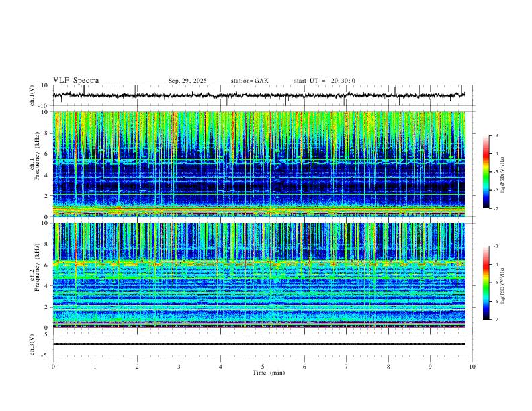532x411 pixels.
Task: Click lower colorbar 'log(PSD)' vertical label
Action: pos(503,285)
